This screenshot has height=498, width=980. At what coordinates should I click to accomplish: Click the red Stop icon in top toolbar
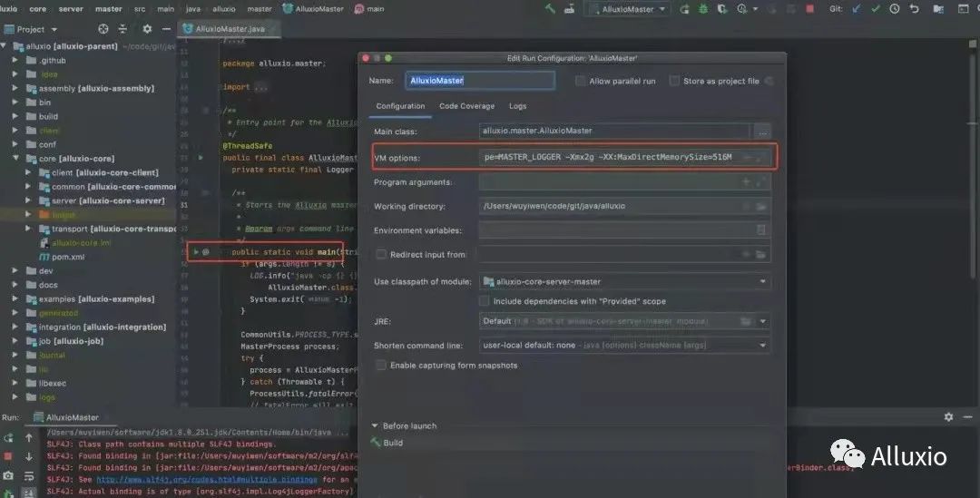point(810,9)
